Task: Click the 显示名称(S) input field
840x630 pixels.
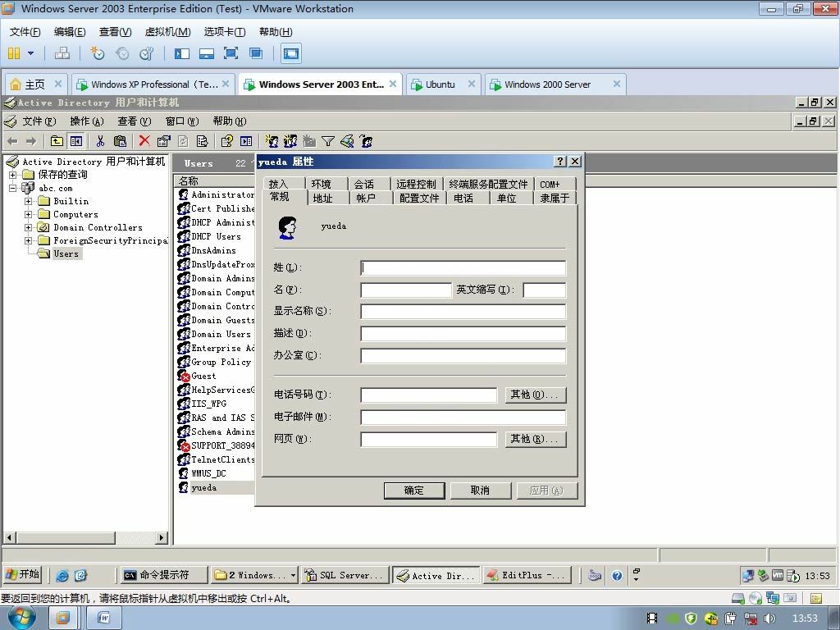Action: point(463,311)
